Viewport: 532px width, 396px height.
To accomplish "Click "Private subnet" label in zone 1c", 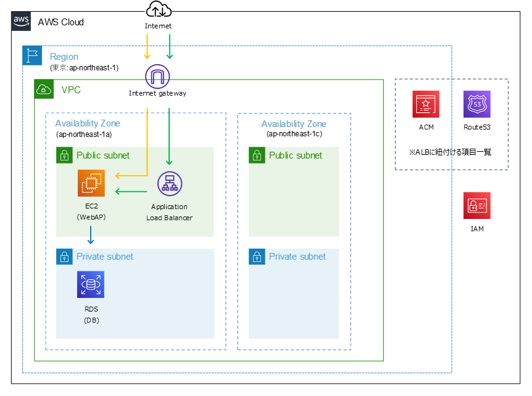I will click(297, 257).
